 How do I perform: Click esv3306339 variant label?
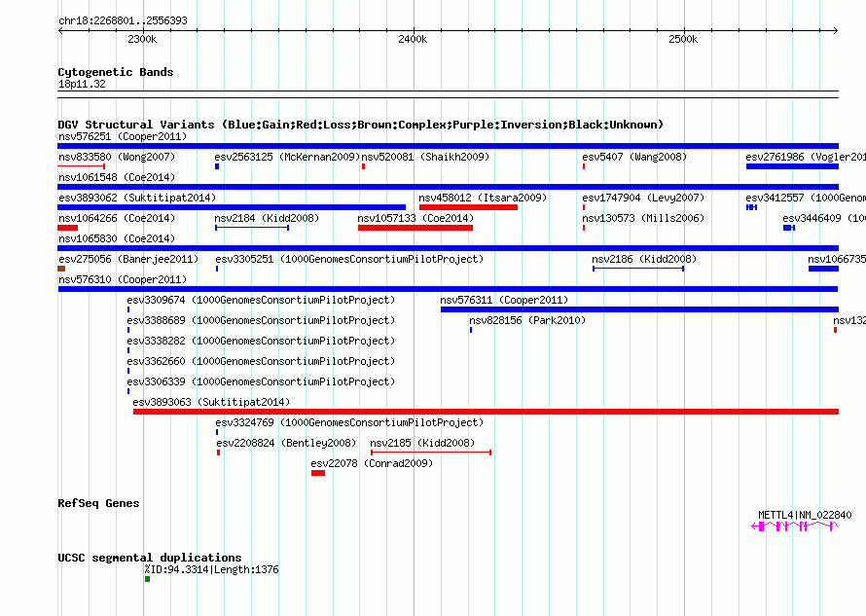(261, 381)
